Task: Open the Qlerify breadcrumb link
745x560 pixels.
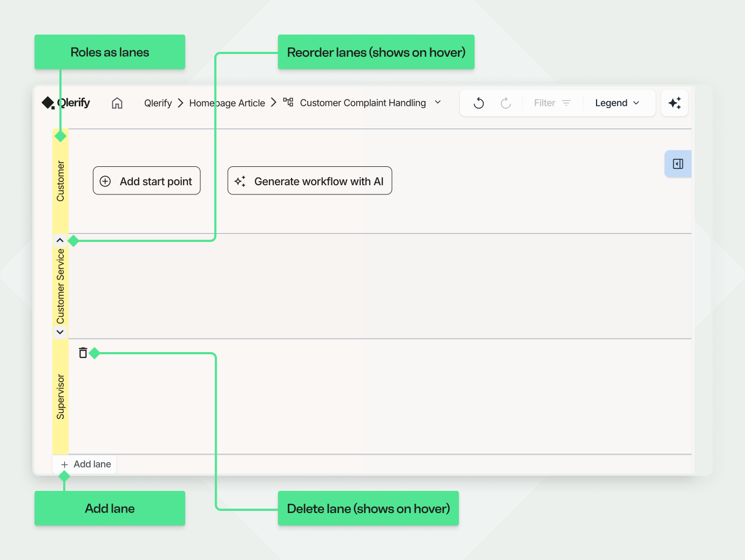Action: (158, 103)
